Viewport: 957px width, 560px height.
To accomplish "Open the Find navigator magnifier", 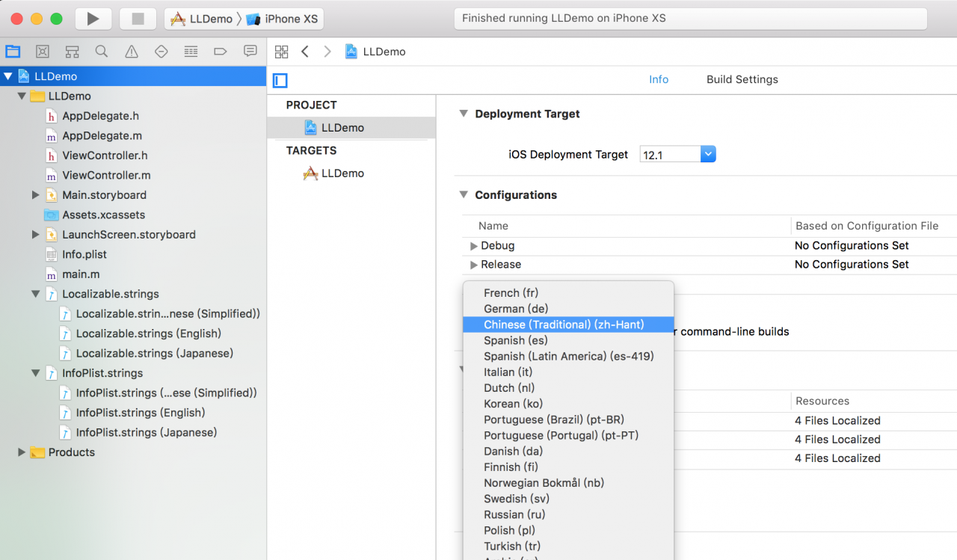I will point(102,52).
